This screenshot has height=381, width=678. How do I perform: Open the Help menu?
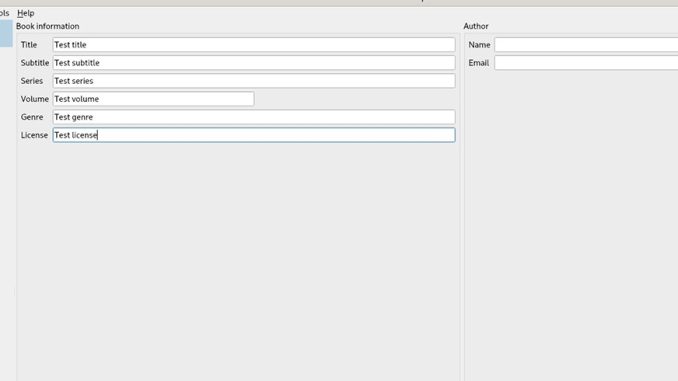tap(26, 13)
